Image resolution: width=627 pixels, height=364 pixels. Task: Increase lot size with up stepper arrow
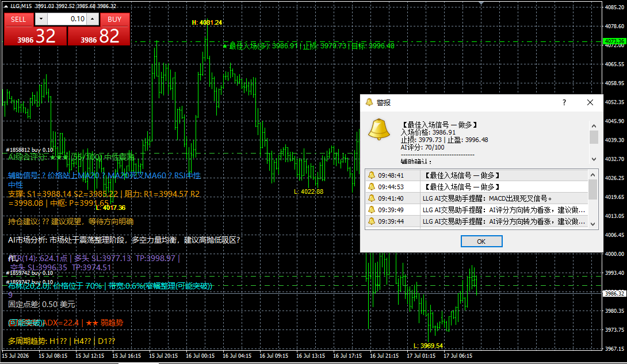click(x=93, y=19)
